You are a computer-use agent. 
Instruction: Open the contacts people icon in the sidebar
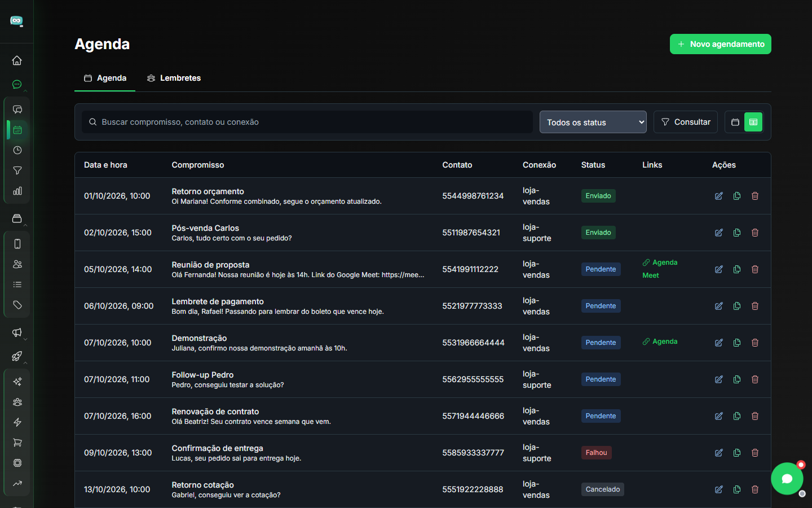coord(17,264)
